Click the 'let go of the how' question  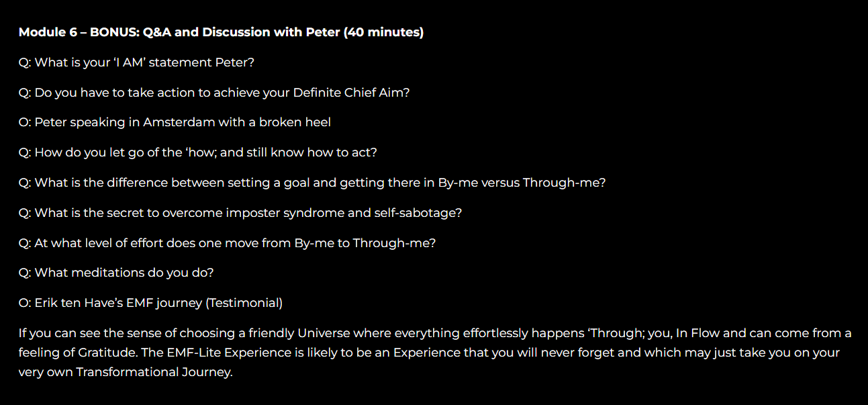pos(198,152)
